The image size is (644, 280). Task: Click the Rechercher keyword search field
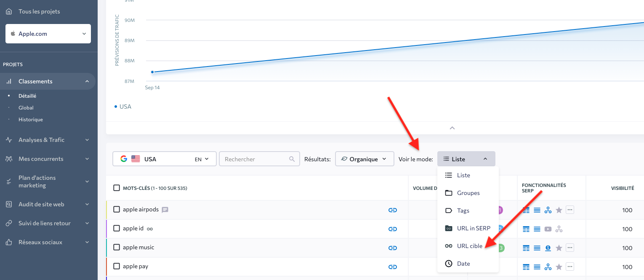pos(260,159)
